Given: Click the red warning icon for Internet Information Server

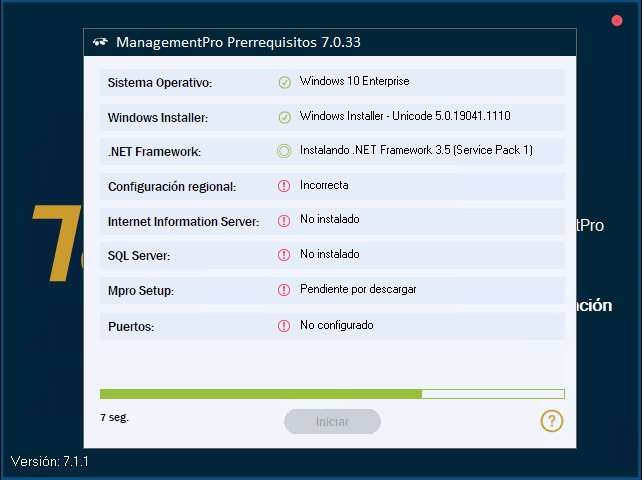Looking at the screenshot, I should [x=284, y=221].
